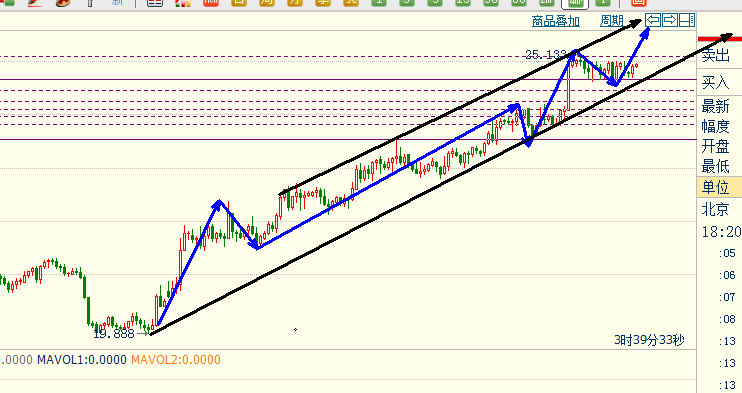
Task: Click the :06 tick time entry
Action: [x=727, y=275]
